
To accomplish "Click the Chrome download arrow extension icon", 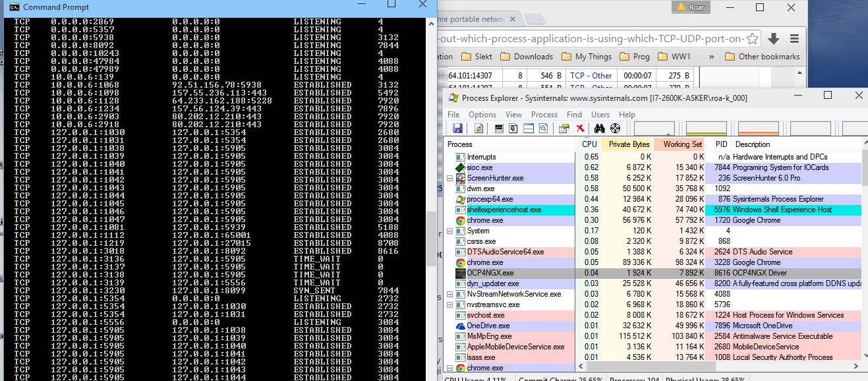I will pos(774,38).
